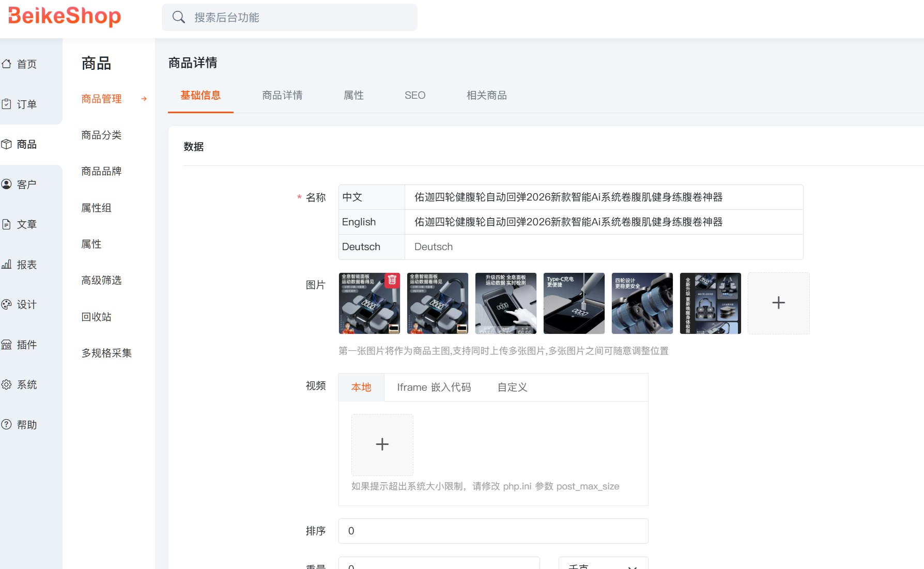This screenshot has width=924, height=569.
Task: Switch to the 相关商品 tab
Action: click(x=487, y=95)
